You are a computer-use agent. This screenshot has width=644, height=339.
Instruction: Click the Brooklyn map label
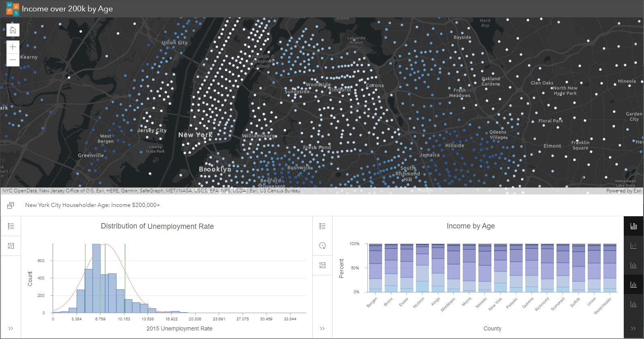[x=215, y=169]
